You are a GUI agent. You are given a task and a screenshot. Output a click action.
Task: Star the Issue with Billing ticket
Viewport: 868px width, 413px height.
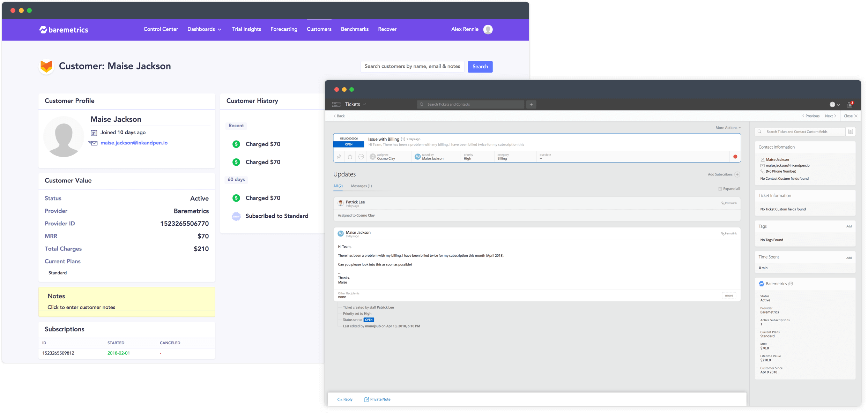tap(350, 157)
